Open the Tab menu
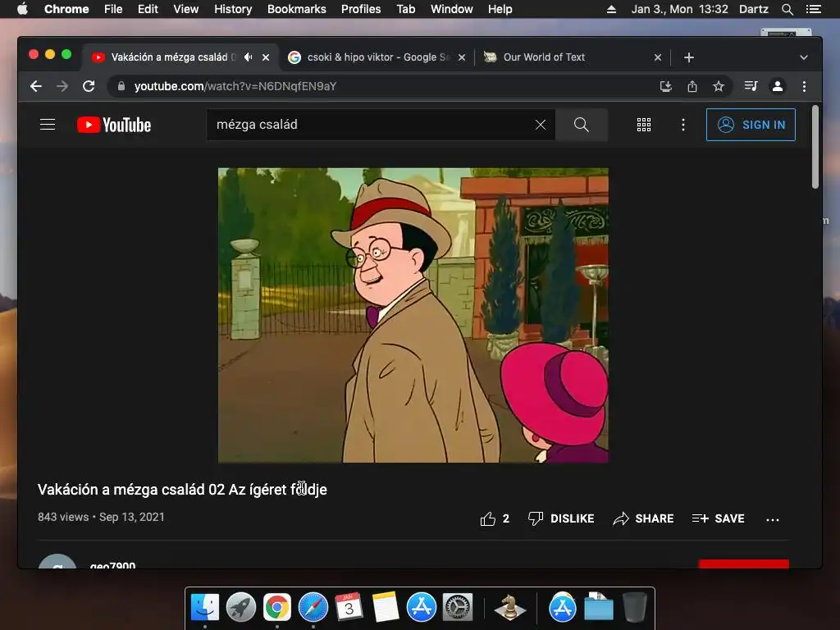This screenshot has height=630, width=840. [x=405, y=9]
